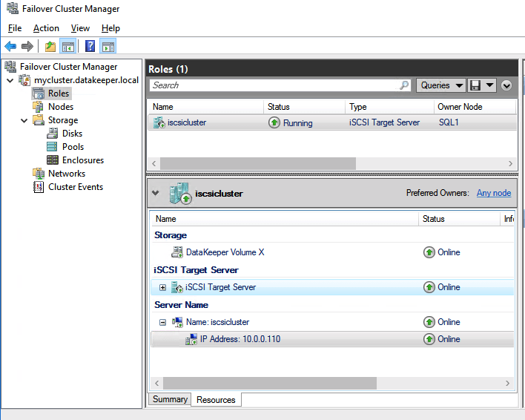
Task: Collapse the iscsicluster details pane chevron
Action: [x=155, y=193]
